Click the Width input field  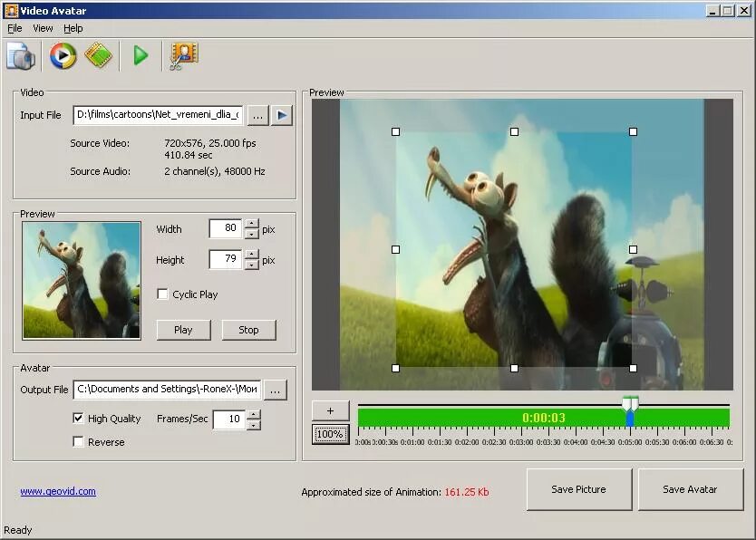(x=226, y=228)
